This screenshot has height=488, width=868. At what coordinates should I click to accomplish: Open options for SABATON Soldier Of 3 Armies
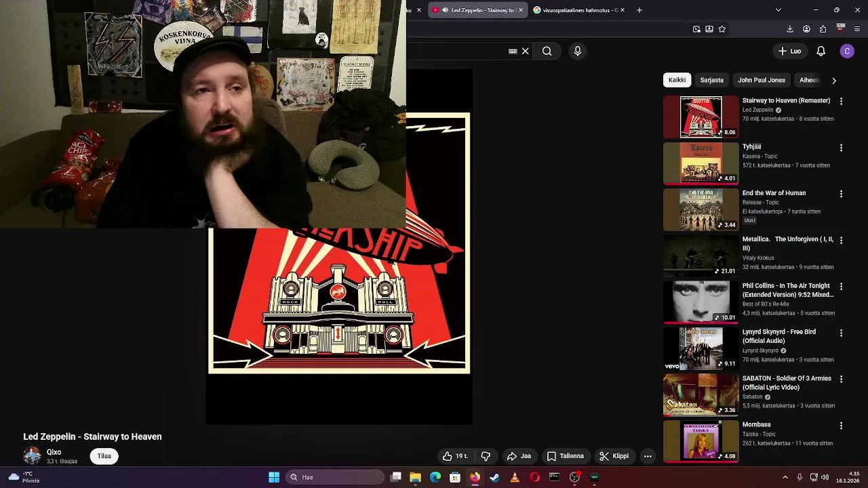point(841,380)
